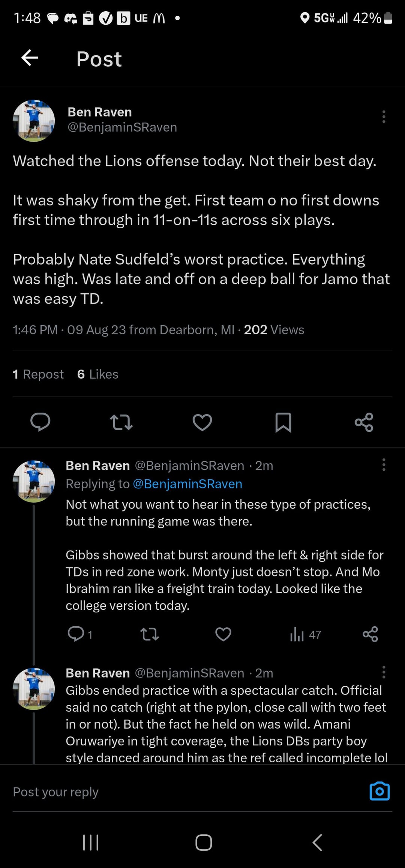Open the second reply's three-dot menu

(x=384, y=672)
